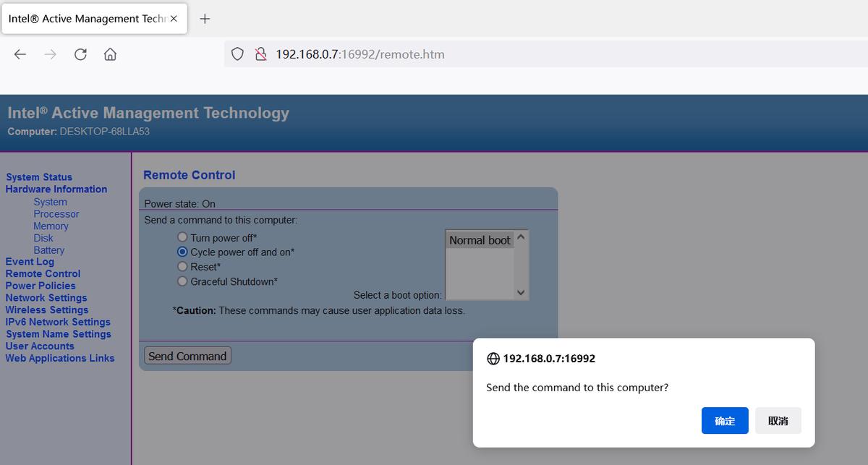Open Processor information link

(56, 214)
